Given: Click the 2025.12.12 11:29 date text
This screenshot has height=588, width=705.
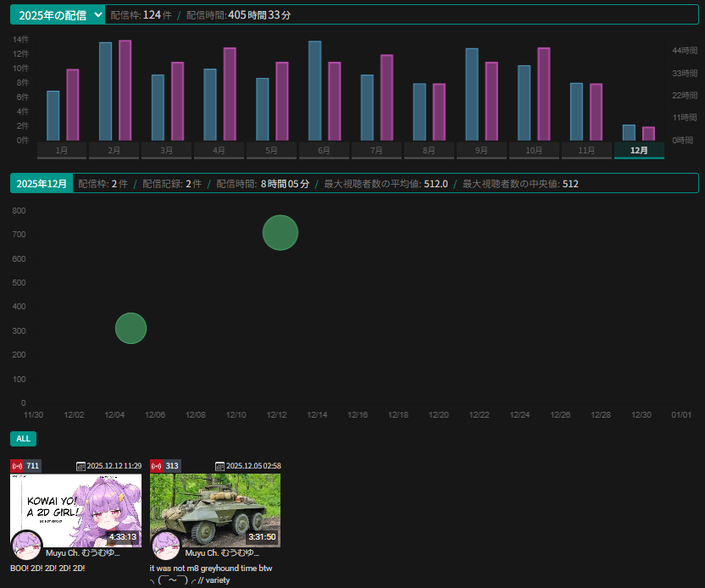Looking at the screenshot, I should pos(114,466).
